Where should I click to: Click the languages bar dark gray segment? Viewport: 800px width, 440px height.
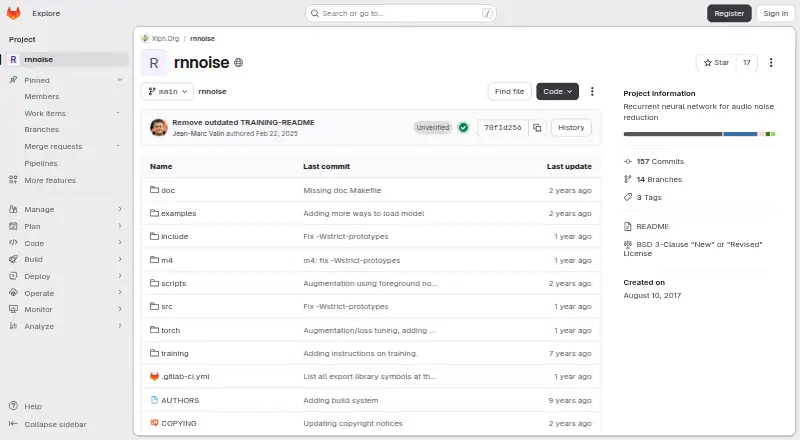[672, 134]
